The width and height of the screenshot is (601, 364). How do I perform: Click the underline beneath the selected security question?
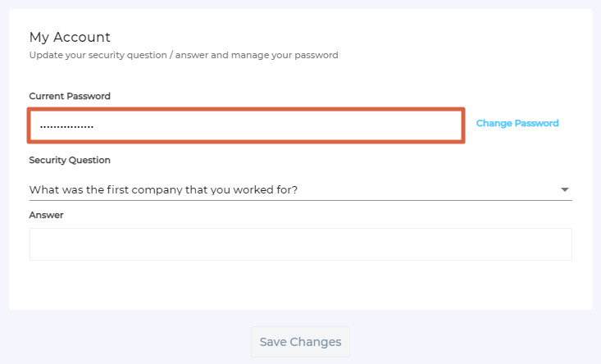pos(300,201)
